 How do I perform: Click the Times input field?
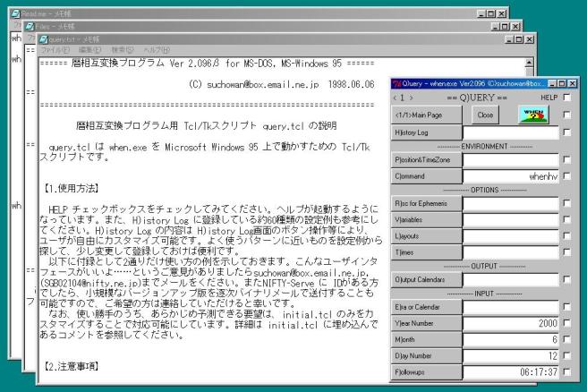pyautogui.click(x=511, y=252)
